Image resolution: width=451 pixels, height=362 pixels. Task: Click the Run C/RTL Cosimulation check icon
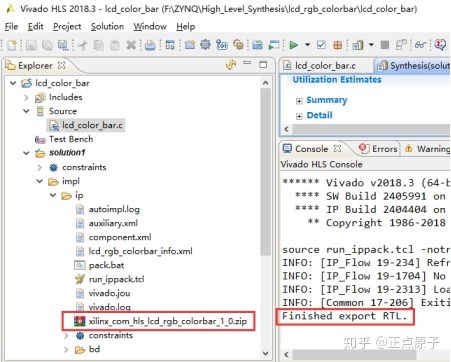click(x=321, y=45)
